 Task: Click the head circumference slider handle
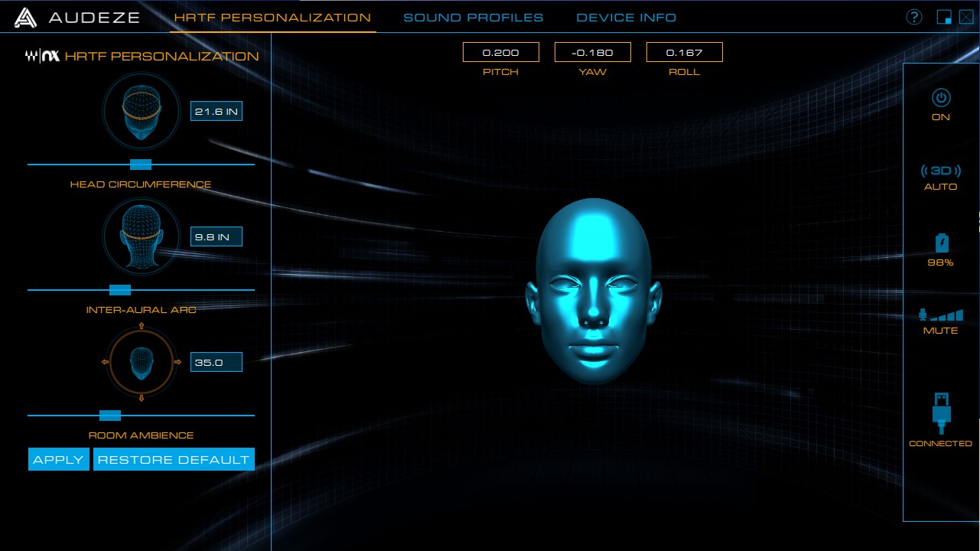141,165
